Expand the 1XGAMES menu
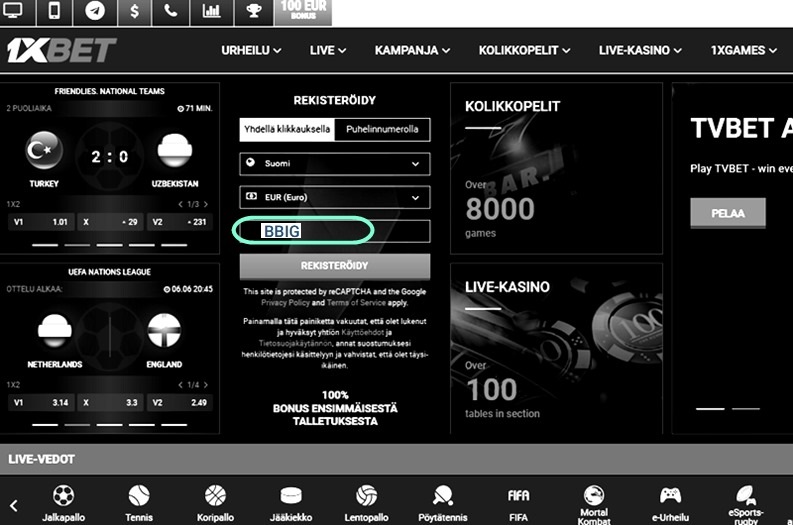 [743, 50]
